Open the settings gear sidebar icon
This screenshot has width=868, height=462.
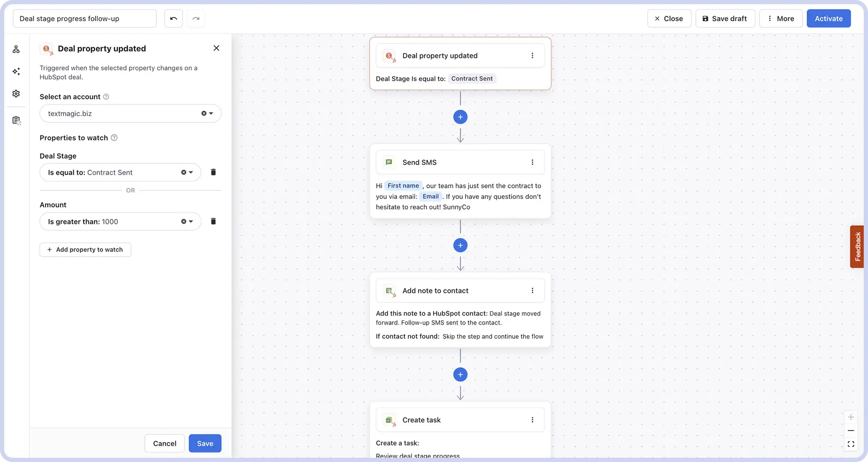[x=16, y=93]
